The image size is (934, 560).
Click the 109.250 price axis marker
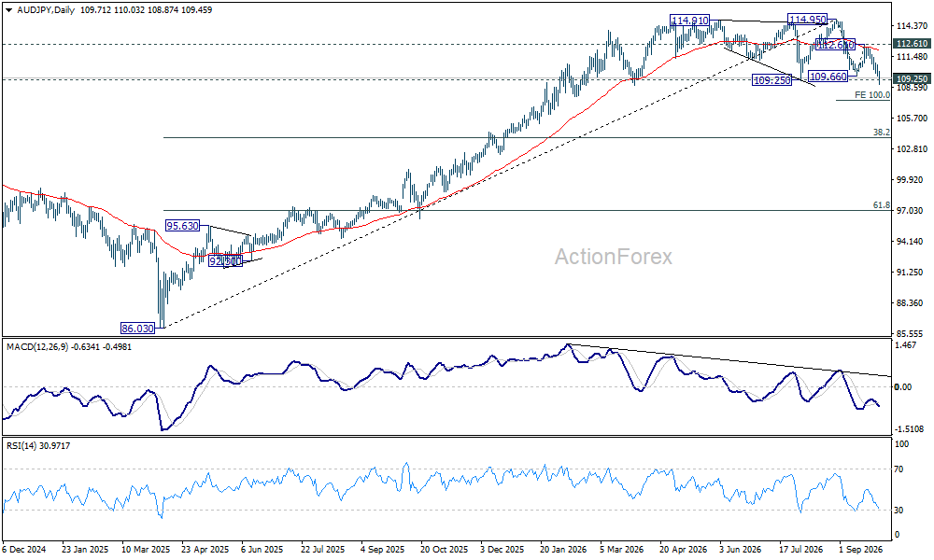coord(912,78)
